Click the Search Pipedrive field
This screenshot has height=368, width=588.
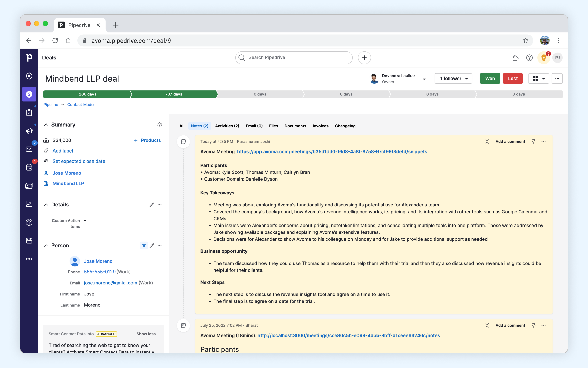(294, 58)
